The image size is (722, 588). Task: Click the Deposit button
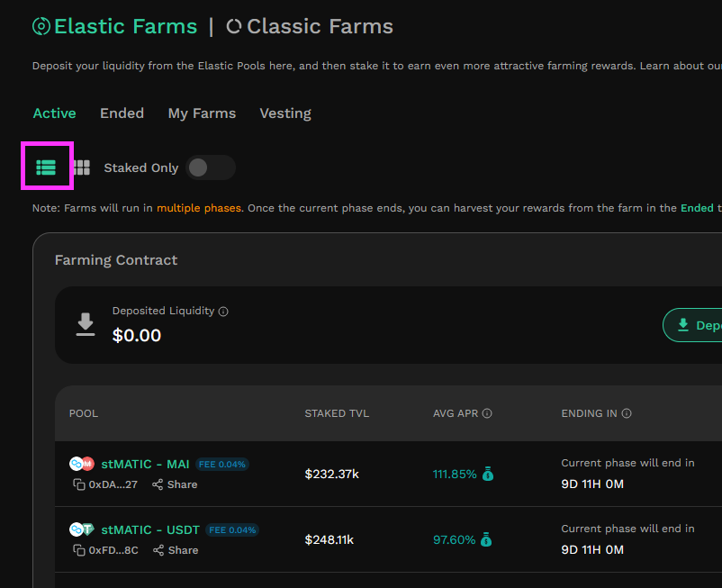click(692, 325)
